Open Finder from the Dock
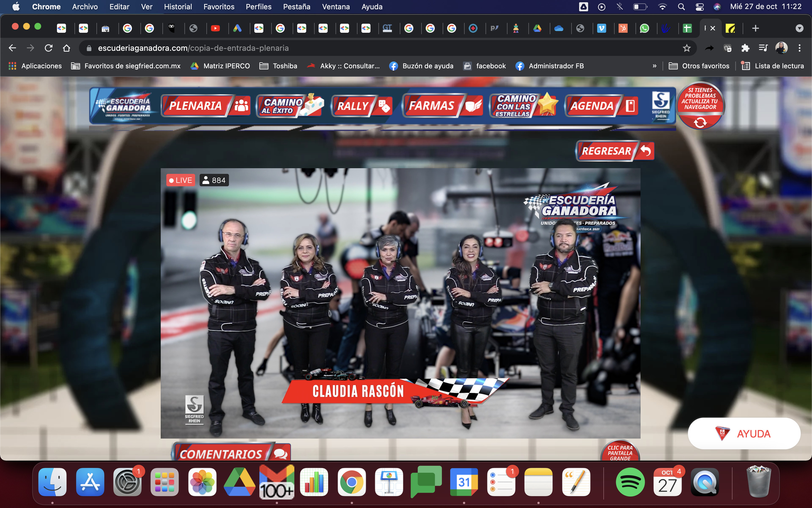Screen dimensions: 812x508 click(52, 482)
